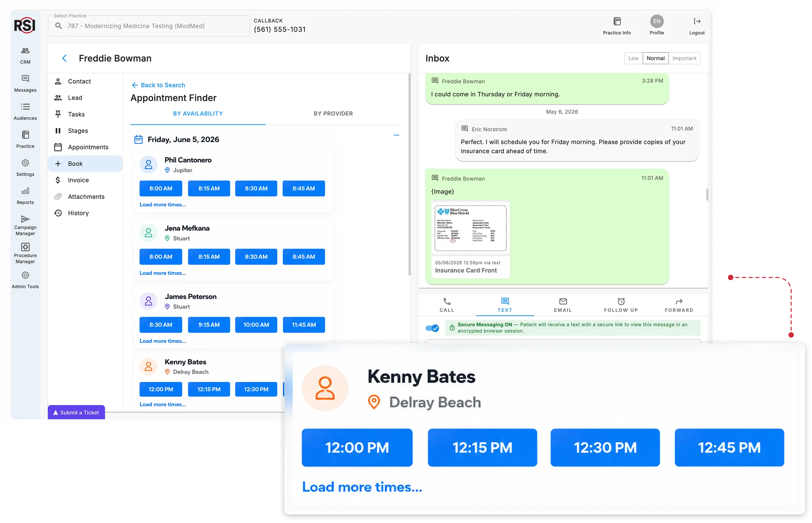This screenshot has width=812, height=523.
Task: Open Procedure Manager
Action: [x=25, y=253]
